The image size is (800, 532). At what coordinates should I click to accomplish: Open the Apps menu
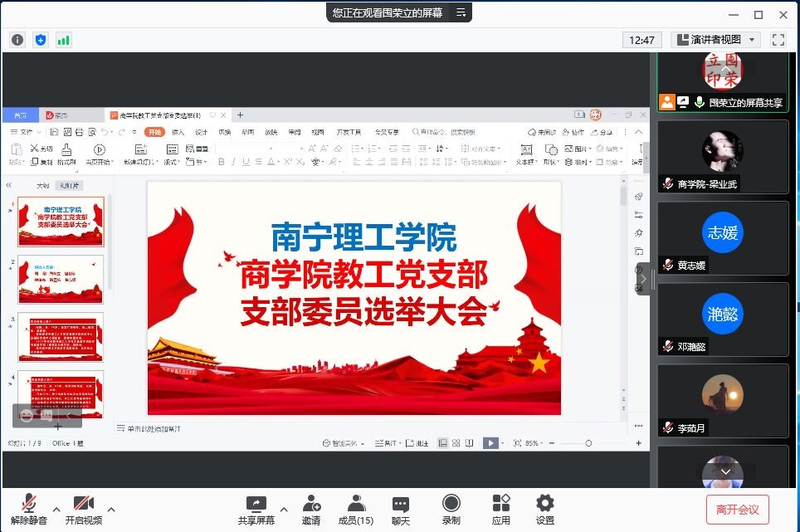[500, 509]
